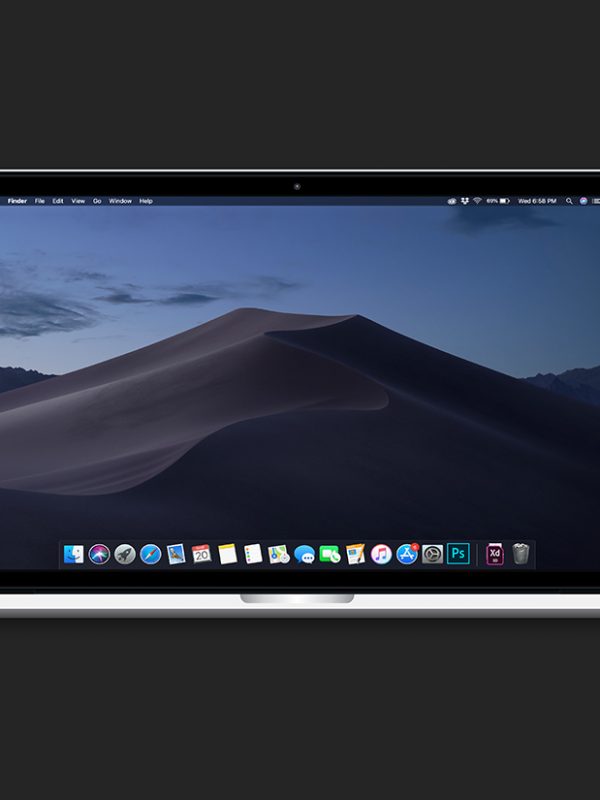Open the File menu
Image resolution: width=600 pixels, height=800 pixels.
[40, 201]
